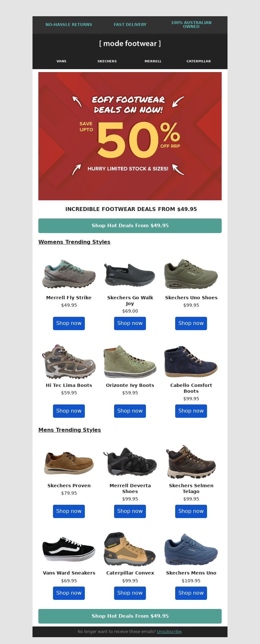260x644 pixels.
Task: Shop now for Caterpillar Convex
Action: click(x=130, y=593)
